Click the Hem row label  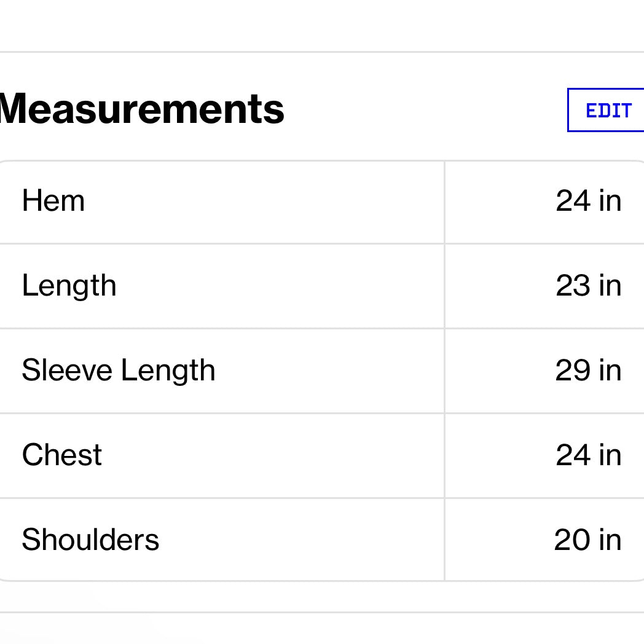[x=53, y=201]
